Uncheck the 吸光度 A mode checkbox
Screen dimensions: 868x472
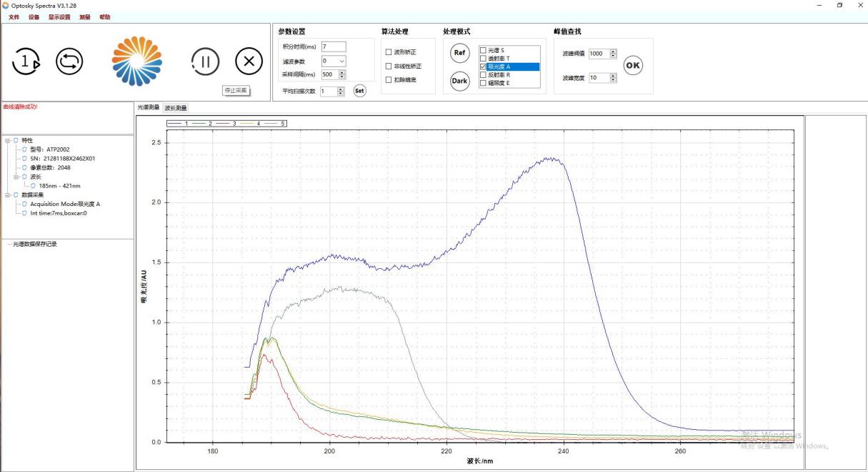click(484, 67)
